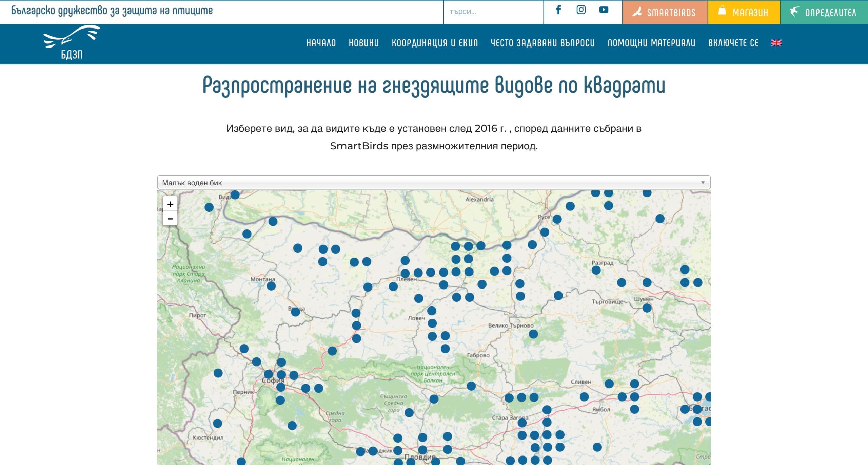Viewport: 868px width, 465px height.
Task: Open the Определител identifier button
Action: [824, 13]
